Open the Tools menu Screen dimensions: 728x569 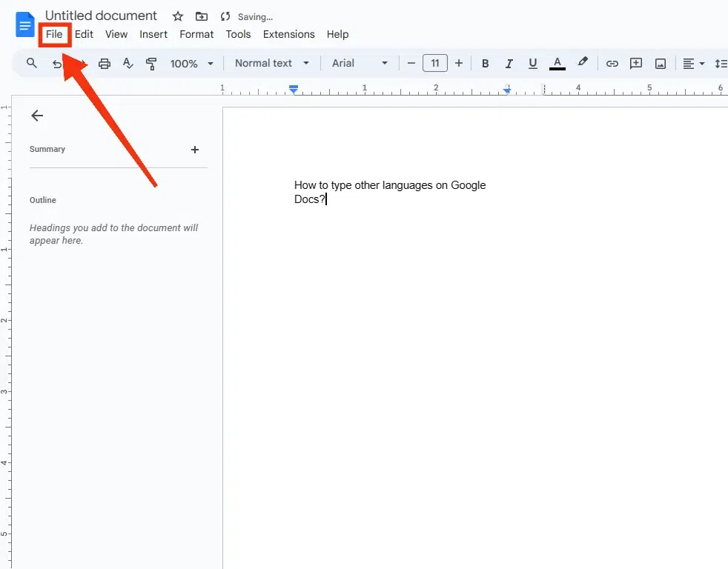(x=238, y=34)
